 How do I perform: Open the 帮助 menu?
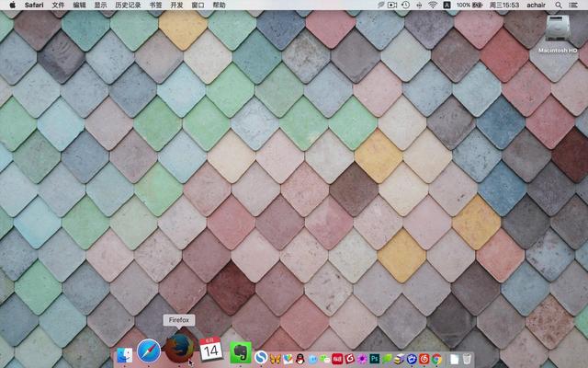tap(219, 5)
